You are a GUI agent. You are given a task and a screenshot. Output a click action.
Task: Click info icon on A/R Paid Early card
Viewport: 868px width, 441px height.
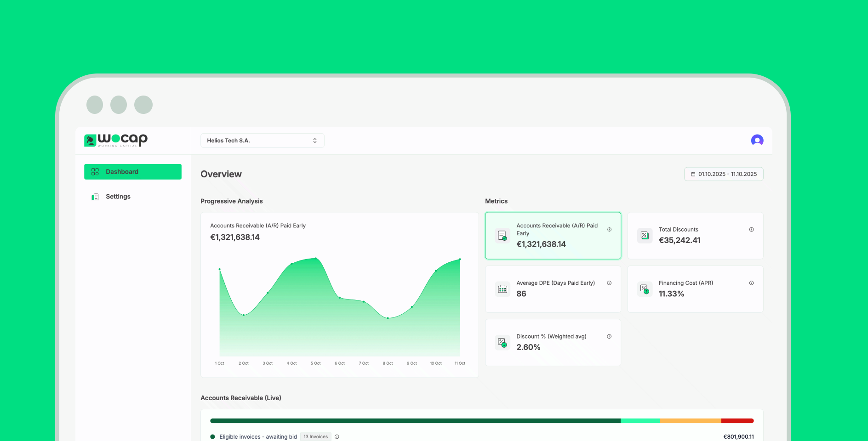click(609, 230)
